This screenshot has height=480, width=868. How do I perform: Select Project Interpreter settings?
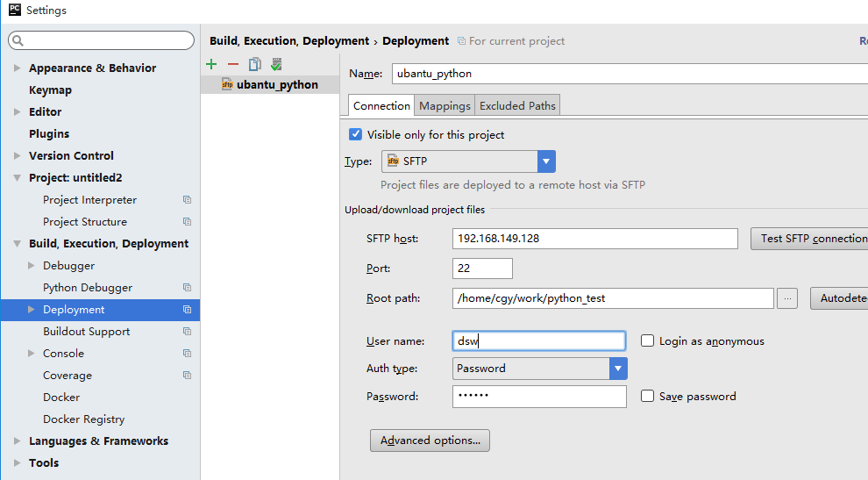pyautogui.click(x=89, y=199)
